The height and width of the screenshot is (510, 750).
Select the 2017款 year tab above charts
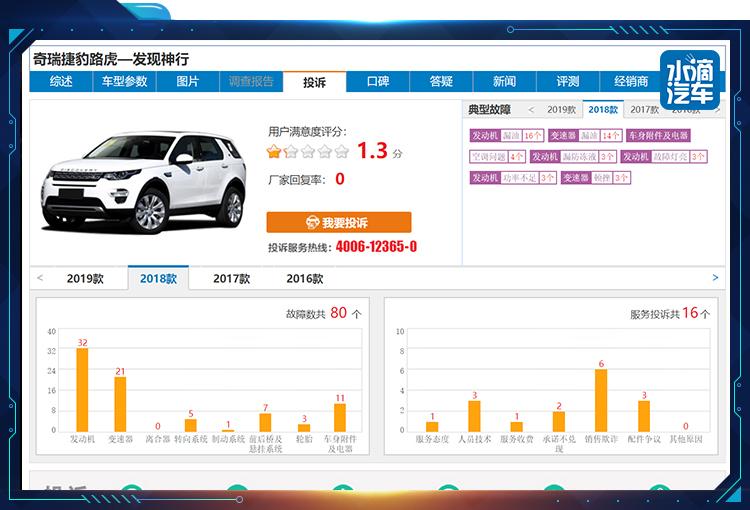[232, 278]
